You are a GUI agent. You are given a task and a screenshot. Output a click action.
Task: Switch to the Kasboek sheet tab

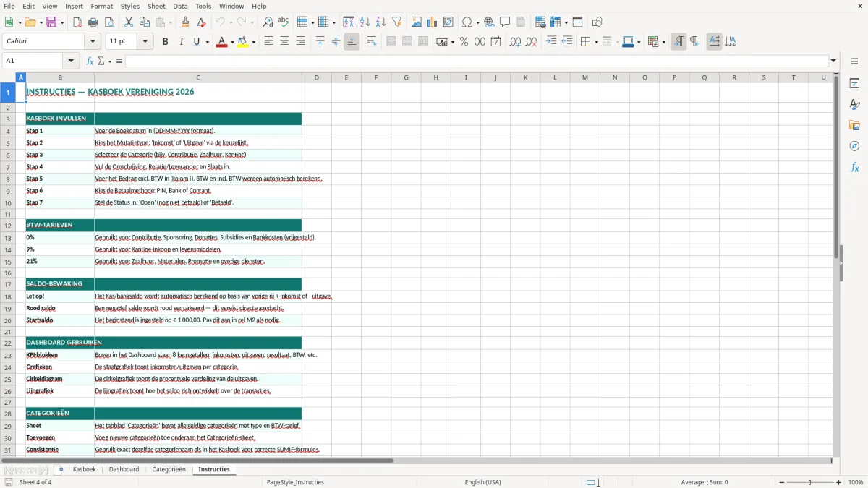[84, 469]
